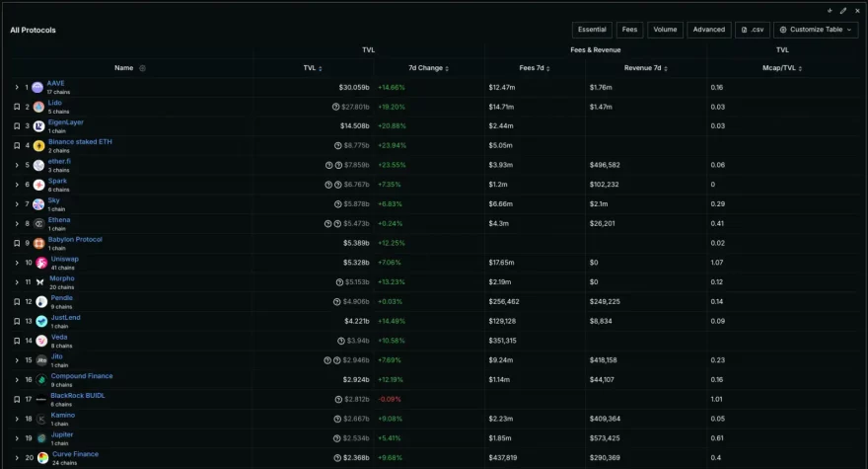Viewport: 868px width, 469px height.
Task: Bookmark the Lido protocol row
Action: click(x=17, y=107)
